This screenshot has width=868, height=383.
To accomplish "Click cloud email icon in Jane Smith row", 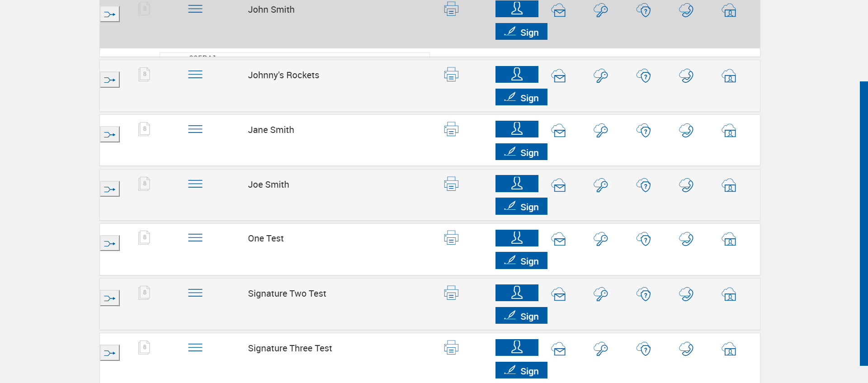I will tap(559, 131).
